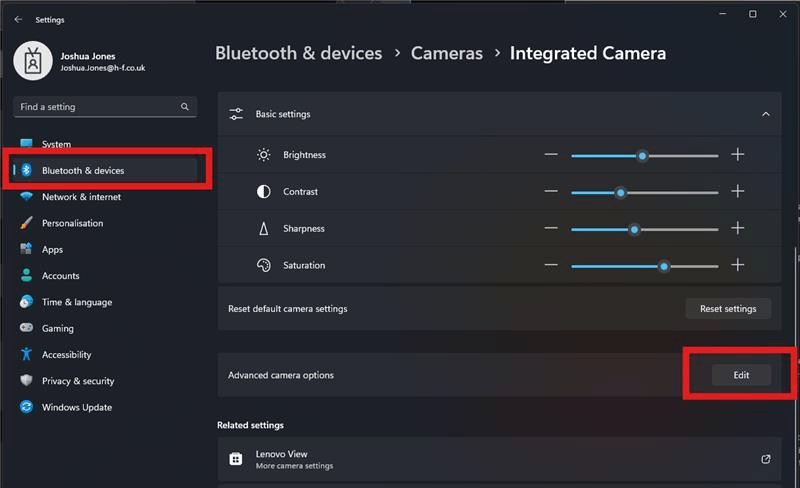Click Edit for Advanced camera options
The height and width of the screenshot is (488, 800).
coord(741,375)
